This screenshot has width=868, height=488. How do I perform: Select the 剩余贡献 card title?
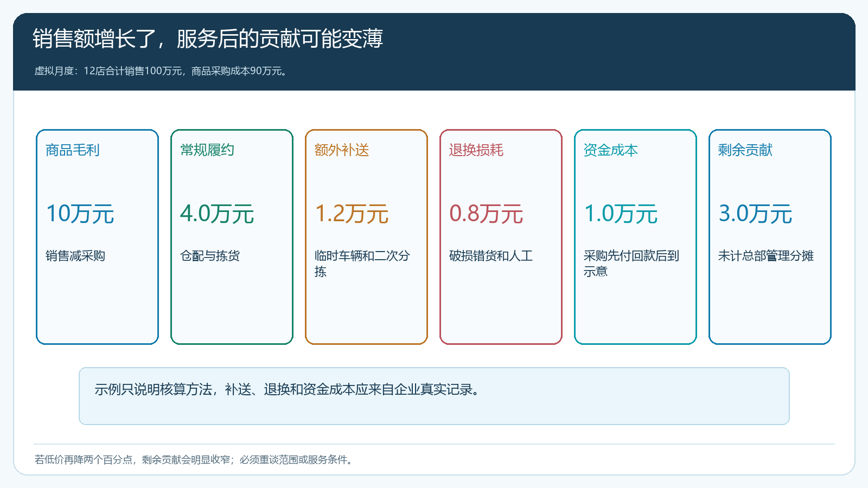click(745, 150)
